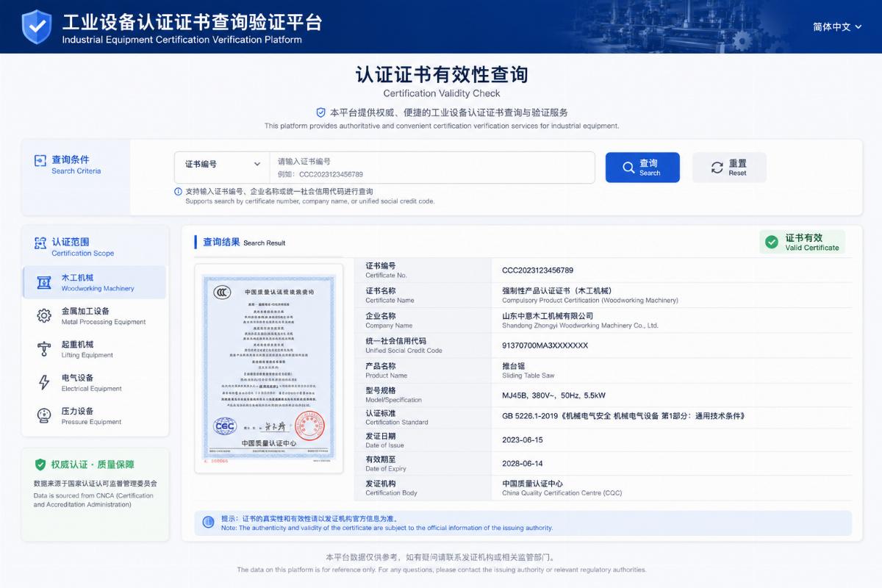Click the info icon in bottom note bar
The height and width of the screenshot is (588, 882).
pos(209,523)
